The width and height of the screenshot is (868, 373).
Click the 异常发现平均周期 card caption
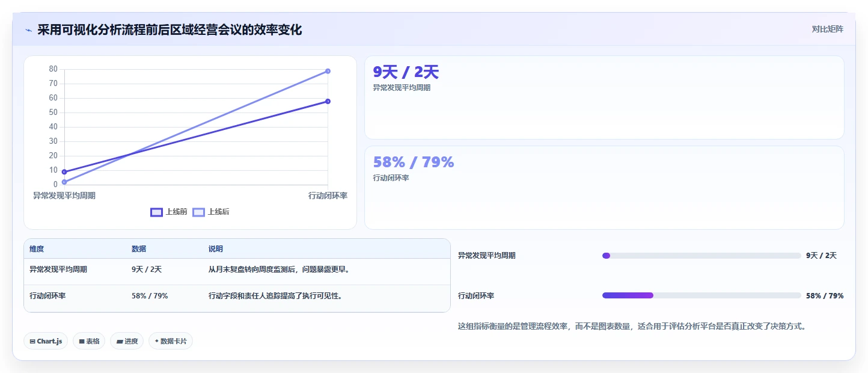pos(402,88)
